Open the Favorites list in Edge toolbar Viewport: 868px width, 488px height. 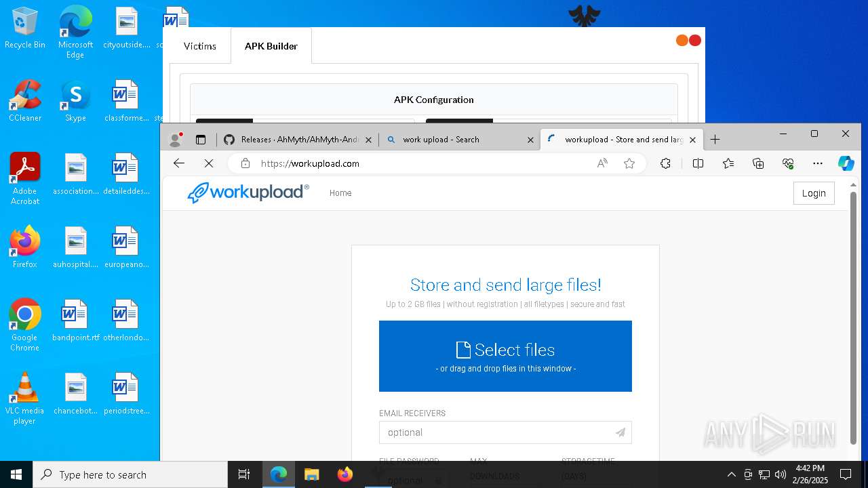click(x=728, y=163)
